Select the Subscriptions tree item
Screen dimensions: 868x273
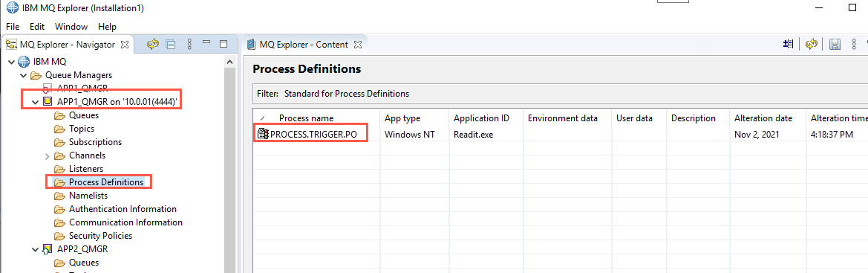click(x=95, y=142)
